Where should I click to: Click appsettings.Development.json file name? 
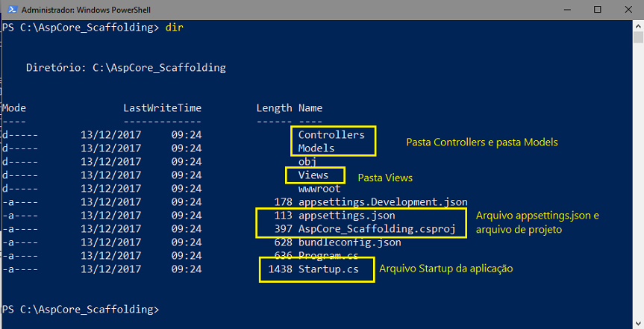(x=383, y=202)
